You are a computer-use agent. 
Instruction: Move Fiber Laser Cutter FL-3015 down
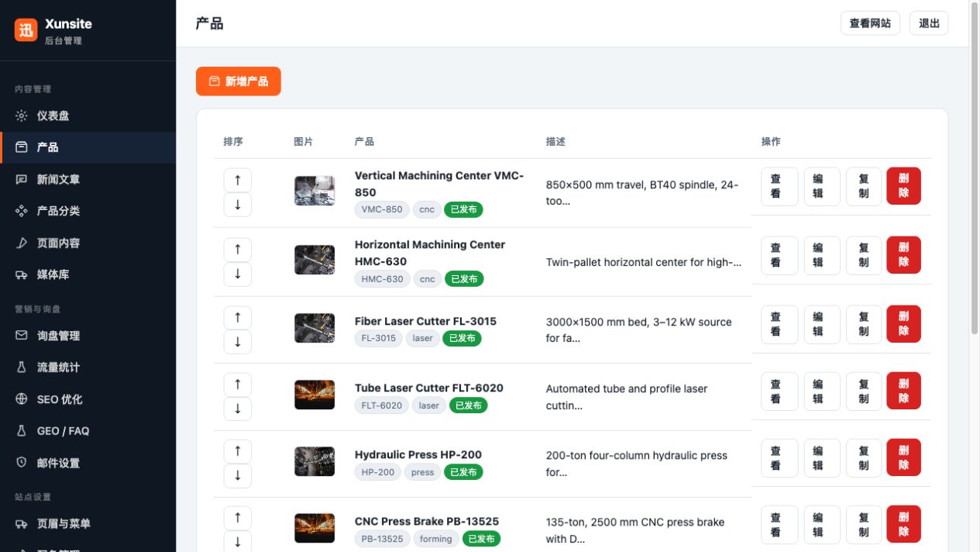point(238,341)
